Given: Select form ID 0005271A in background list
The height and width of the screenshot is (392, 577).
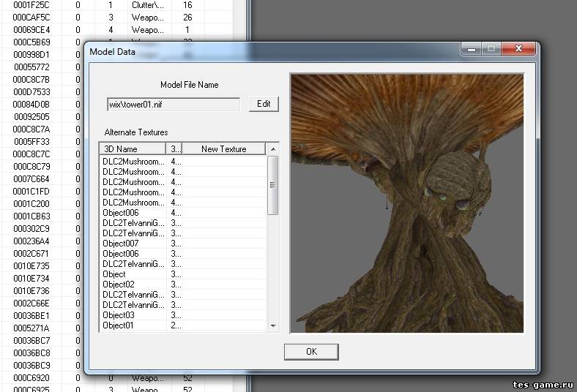Looking at the screenshot, I should 31,328.
